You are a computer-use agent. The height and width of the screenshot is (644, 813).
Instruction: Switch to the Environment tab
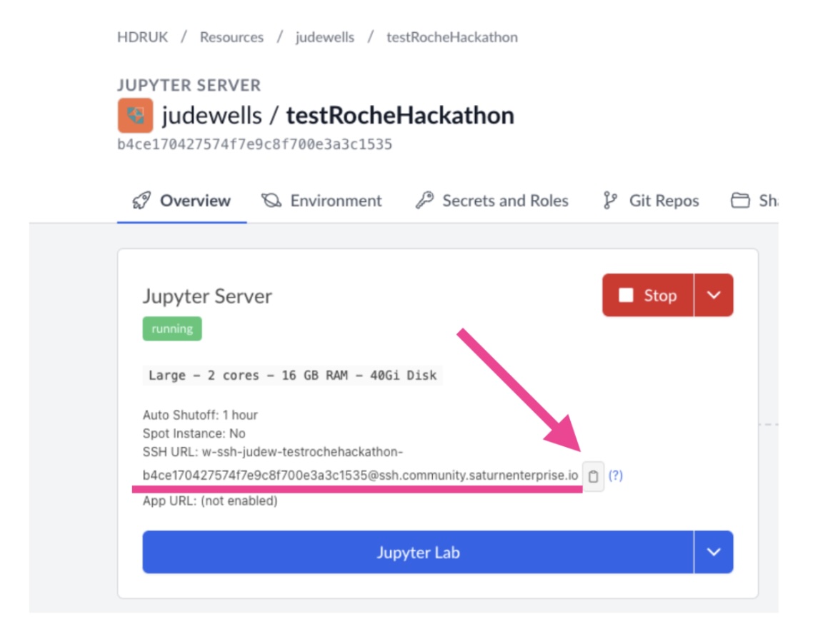[336, 201]
